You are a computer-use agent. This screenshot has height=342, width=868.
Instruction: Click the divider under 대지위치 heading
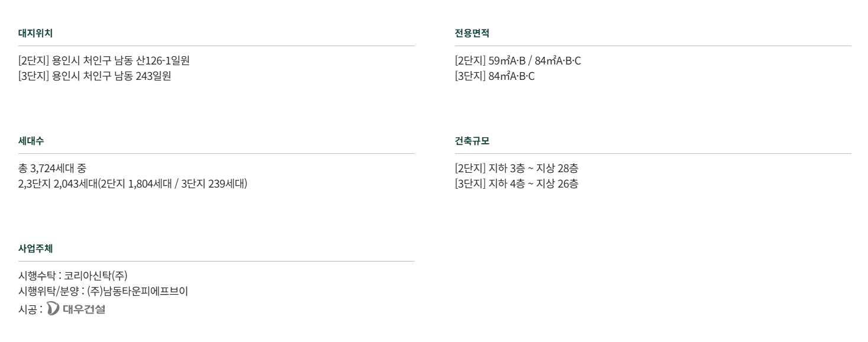click(217, 46)
